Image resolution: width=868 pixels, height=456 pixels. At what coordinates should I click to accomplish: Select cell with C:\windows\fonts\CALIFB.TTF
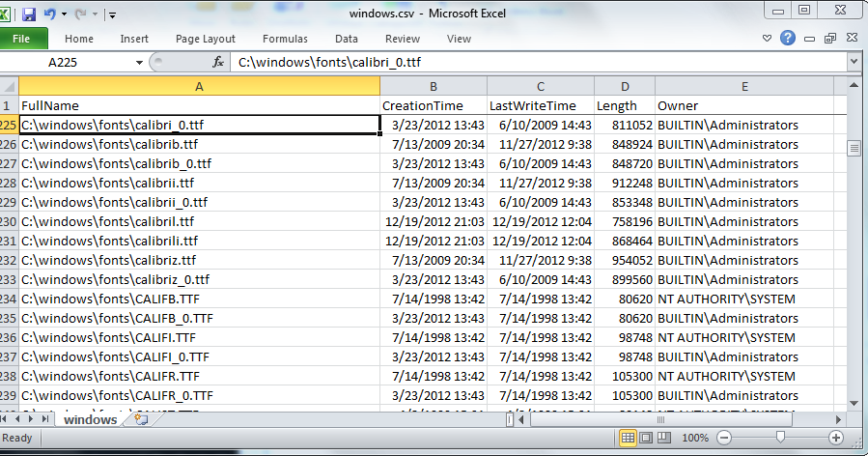tap(199, 299)
